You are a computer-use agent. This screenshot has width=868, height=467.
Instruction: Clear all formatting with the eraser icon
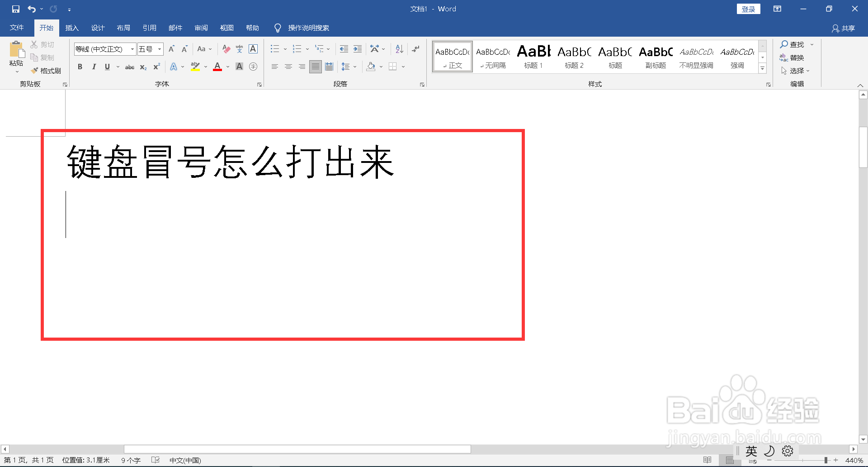coord(226,49)
